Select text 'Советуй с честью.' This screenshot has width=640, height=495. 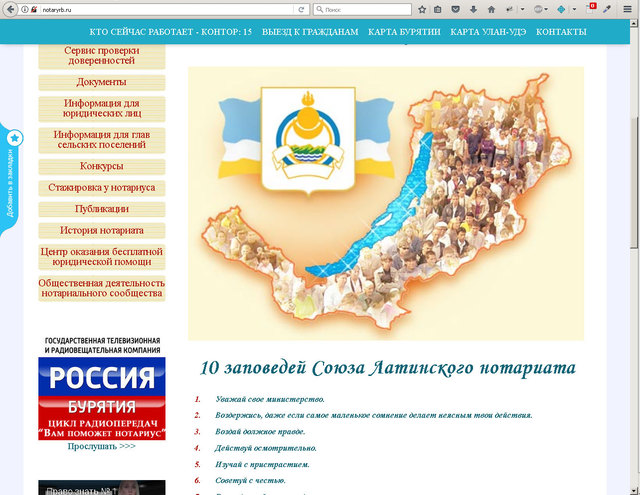pos(250,481)
